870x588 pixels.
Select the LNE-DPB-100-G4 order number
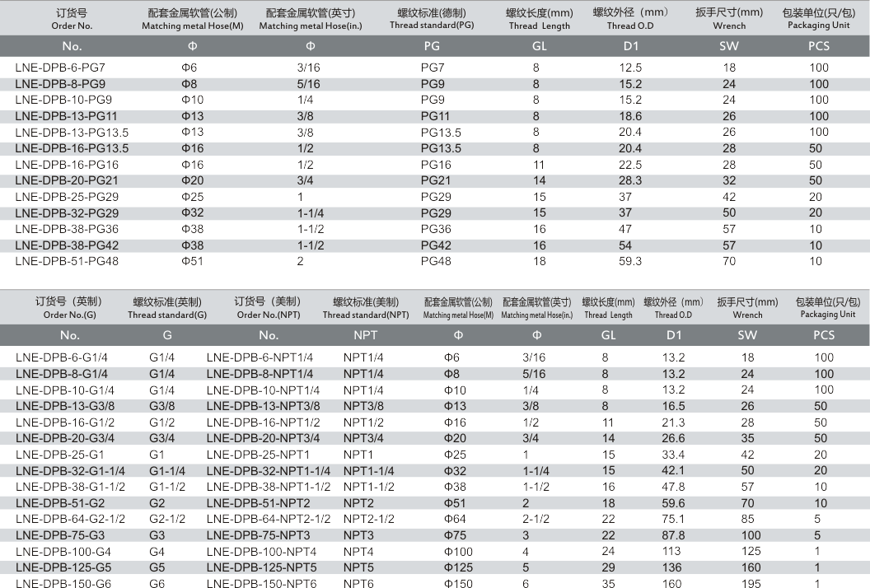[63, 551]
